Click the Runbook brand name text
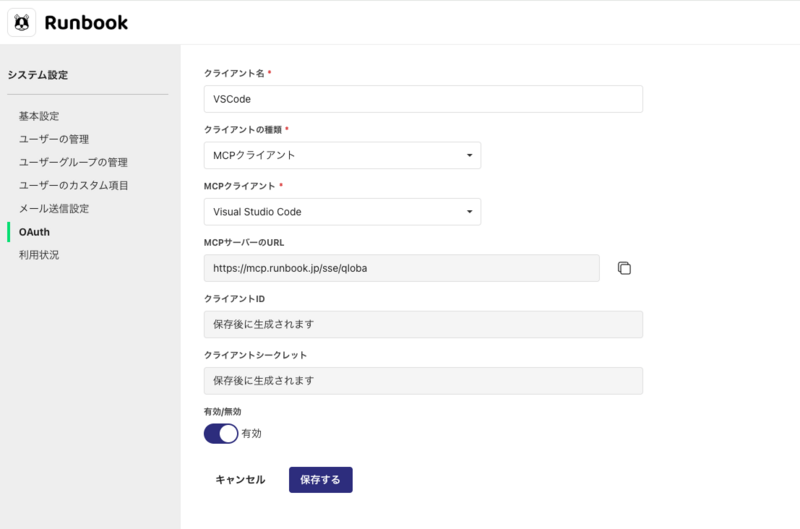Screen dimensions: 800x529 point(86,22)
